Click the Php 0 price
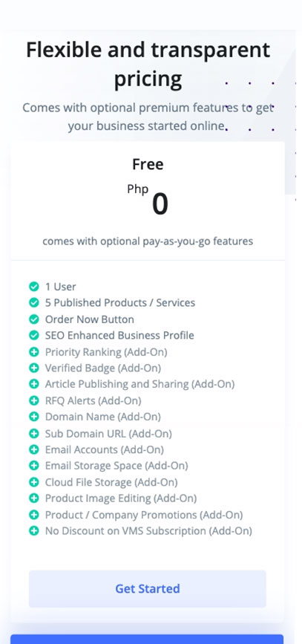The width and height of the screenshot is (302, 644). pos(148,200)
